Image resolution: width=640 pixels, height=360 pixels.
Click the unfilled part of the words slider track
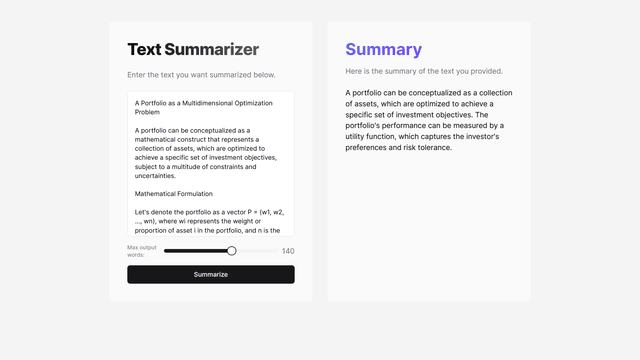pos(257,251)
